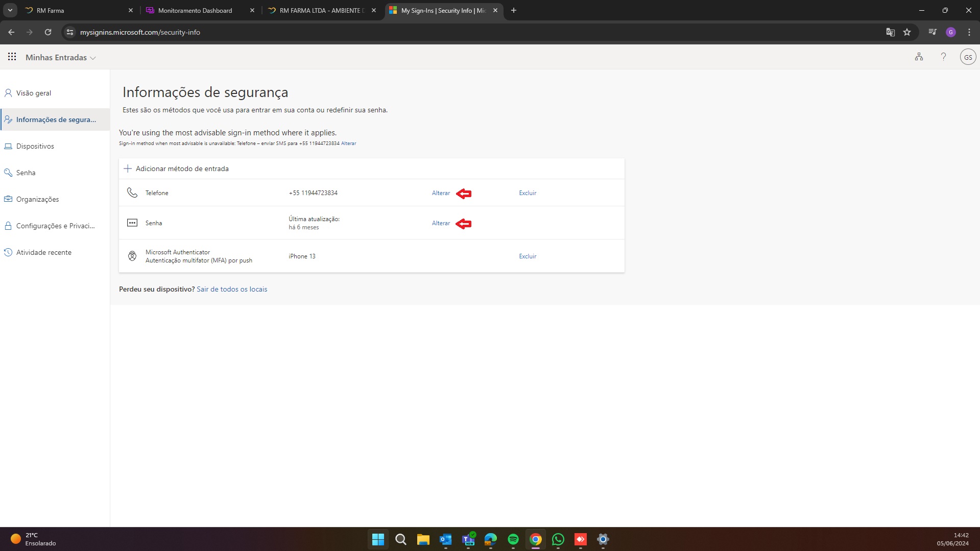Reload the page with the refresh button
980x551 pixels.
[x=48, y=32]
